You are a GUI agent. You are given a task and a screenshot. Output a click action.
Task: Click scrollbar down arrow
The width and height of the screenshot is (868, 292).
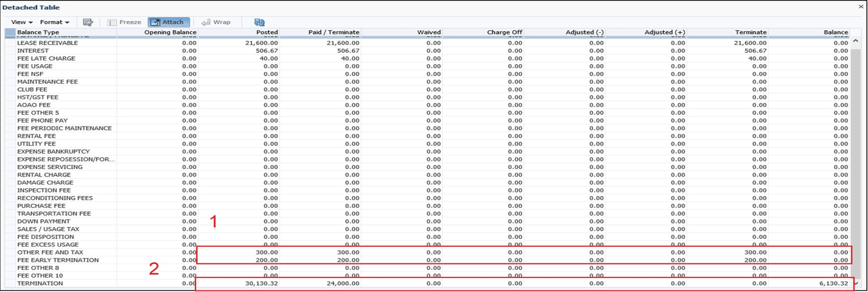coord(856,283)
